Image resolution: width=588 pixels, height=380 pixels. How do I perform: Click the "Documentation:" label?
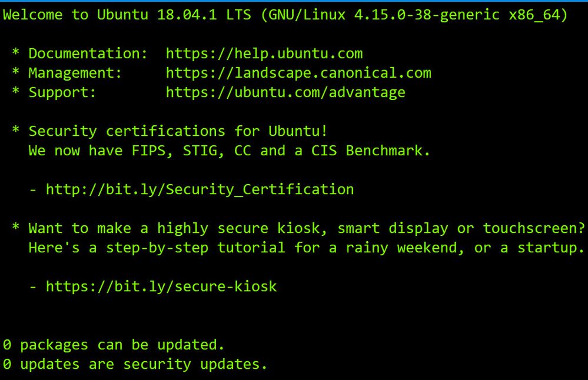(88, 54)
